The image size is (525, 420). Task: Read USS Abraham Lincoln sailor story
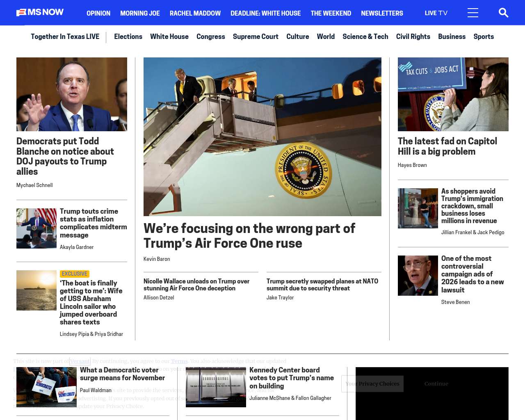coord(91,302)
